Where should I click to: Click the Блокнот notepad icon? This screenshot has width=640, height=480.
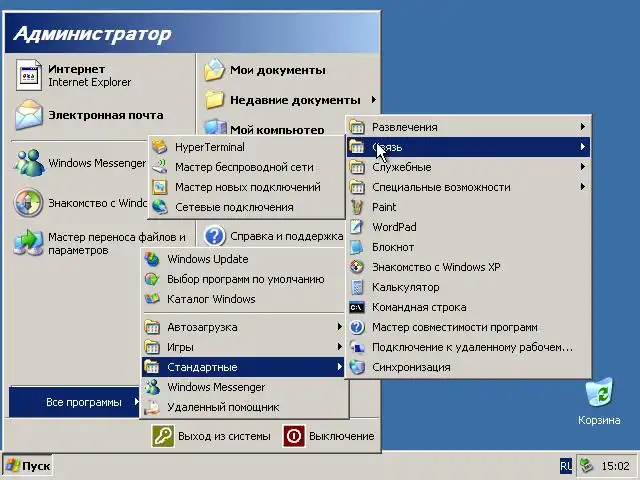tap(357, 247)
